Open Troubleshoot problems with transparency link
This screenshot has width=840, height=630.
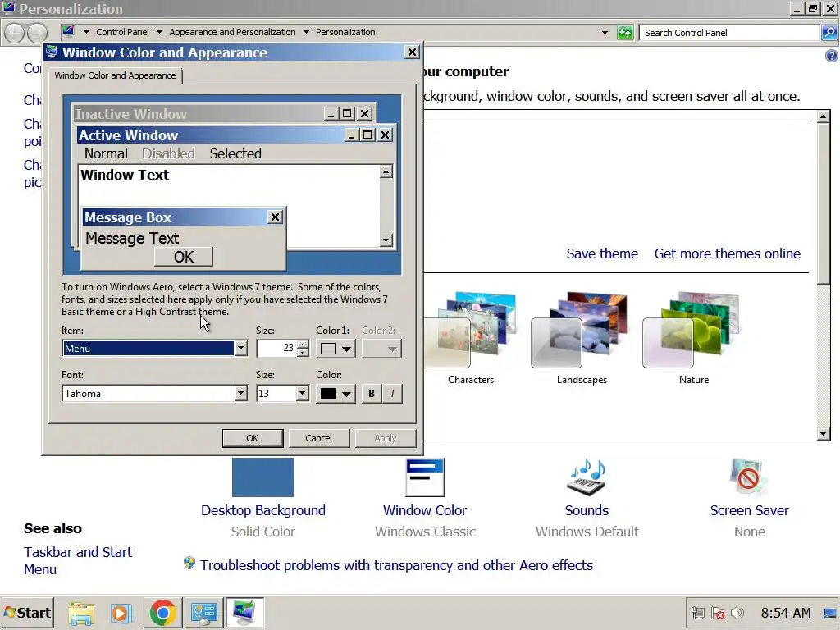coord(396,565)
